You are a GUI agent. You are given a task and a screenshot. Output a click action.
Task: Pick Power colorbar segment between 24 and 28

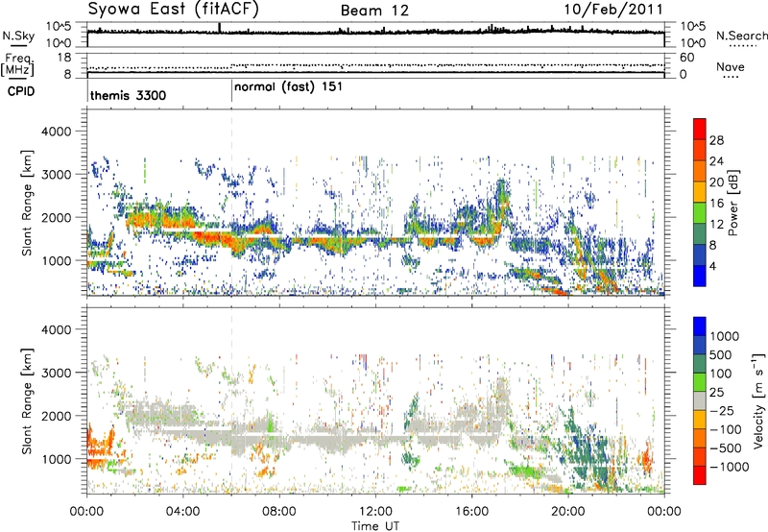click(700, 150)
